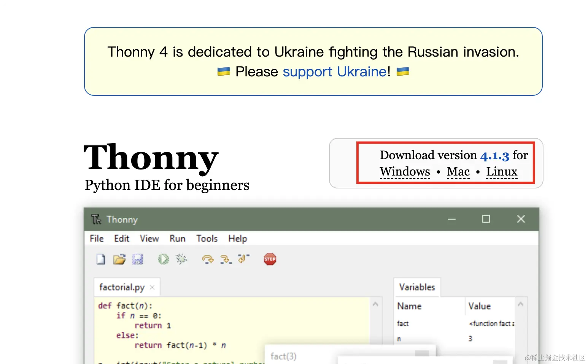Click the Save floppy disk icon
The image size is (588, 364).
click(x=137, y=259)
